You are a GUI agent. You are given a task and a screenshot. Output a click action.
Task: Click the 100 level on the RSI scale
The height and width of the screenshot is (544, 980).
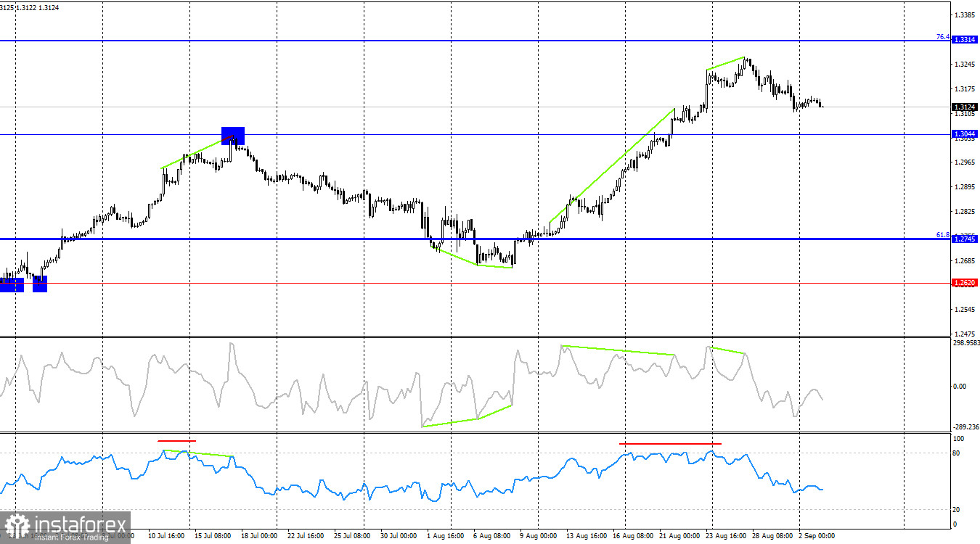pyautogui.click(x=958, y=439)
